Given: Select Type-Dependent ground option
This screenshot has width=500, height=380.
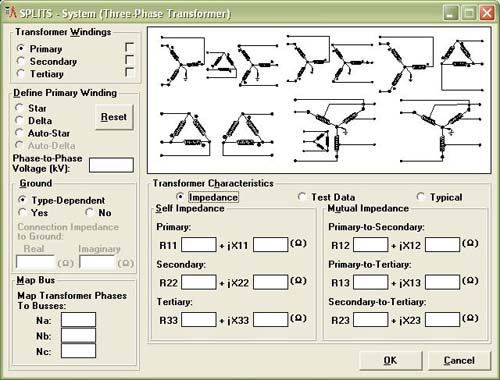Looking at the screenshot, I should coord(22,200).
